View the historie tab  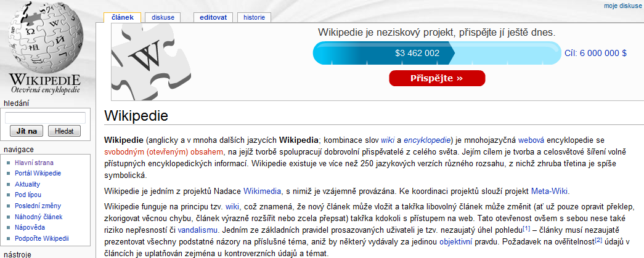coord(254,17)
